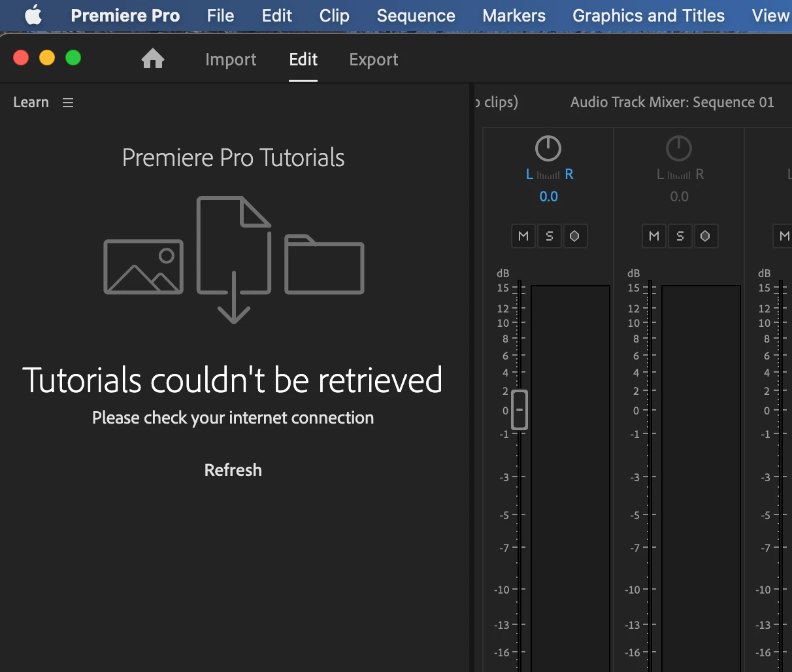Viewport: 792px width, 672px height.
Task: Mute the first audio track
Action: (x=523, y=236)
